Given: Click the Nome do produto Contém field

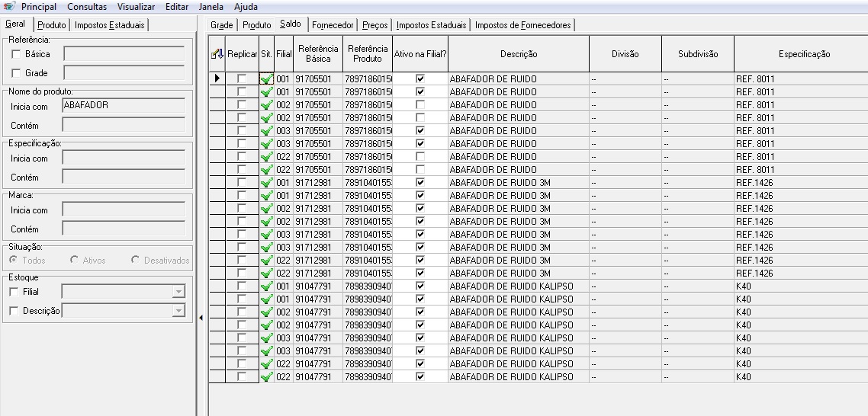Looking at the screenshot, I should pos(124,124).
